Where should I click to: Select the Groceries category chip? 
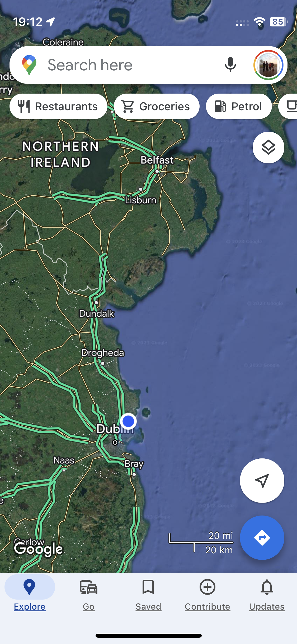(157, 106)
